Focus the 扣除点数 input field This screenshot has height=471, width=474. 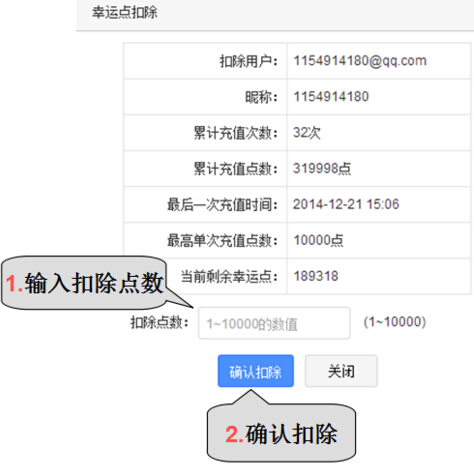(274, 323)
